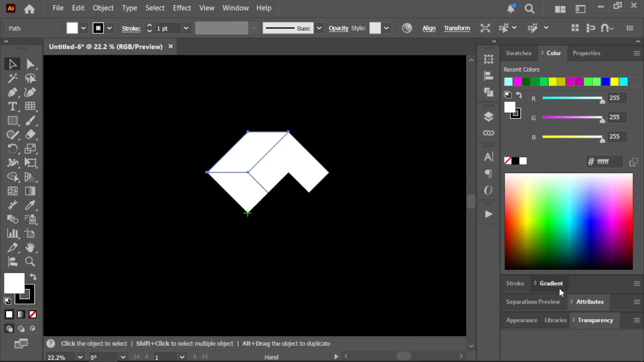Select the Curvature tool
Viewport: 644px width, 362px height.
[x=30, y=92]
